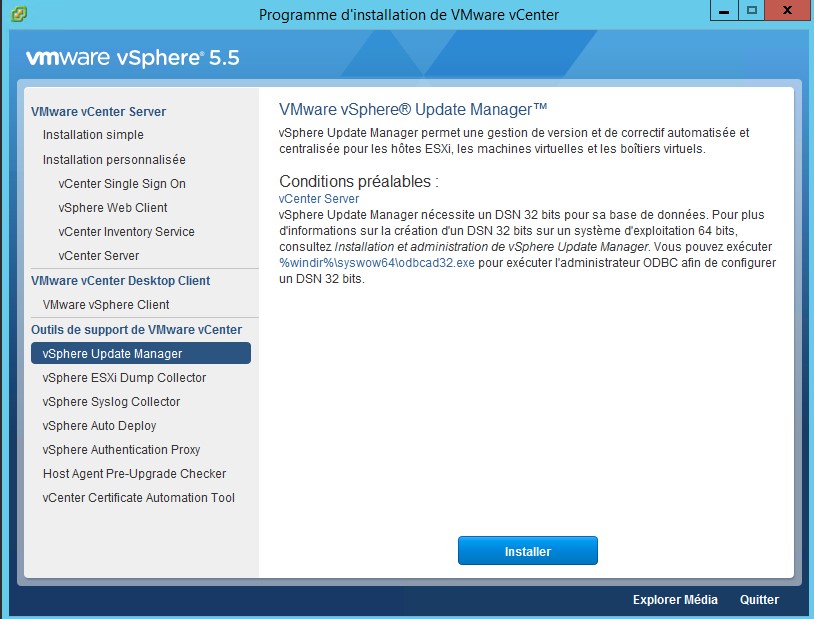
Task: Choose vSphere Web Client in sidebar
Action: click(113, 208)
